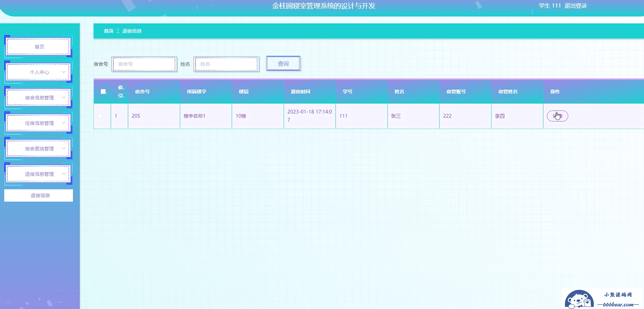Expand the 住宿信息管理 menu arrow

coord(63,123)
